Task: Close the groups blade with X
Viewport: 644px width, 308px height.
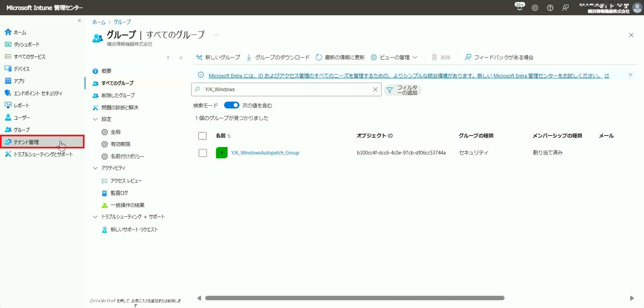Action: click(631, 35)
